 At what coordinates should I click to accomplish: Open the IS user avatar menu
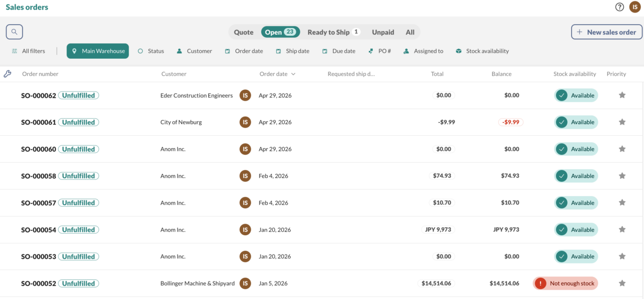635,7
